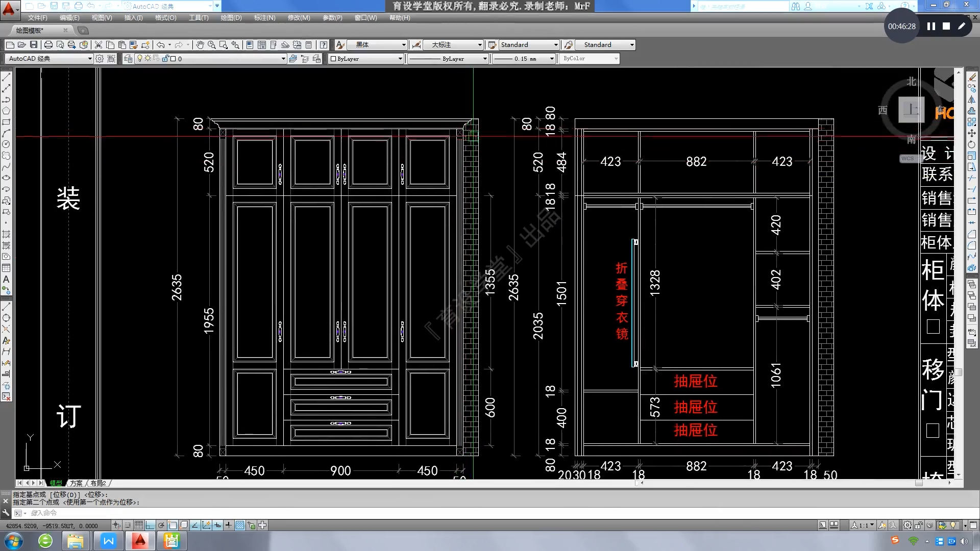Toggle Object Snap in status bar
The image size is (980, 551).
173,525
